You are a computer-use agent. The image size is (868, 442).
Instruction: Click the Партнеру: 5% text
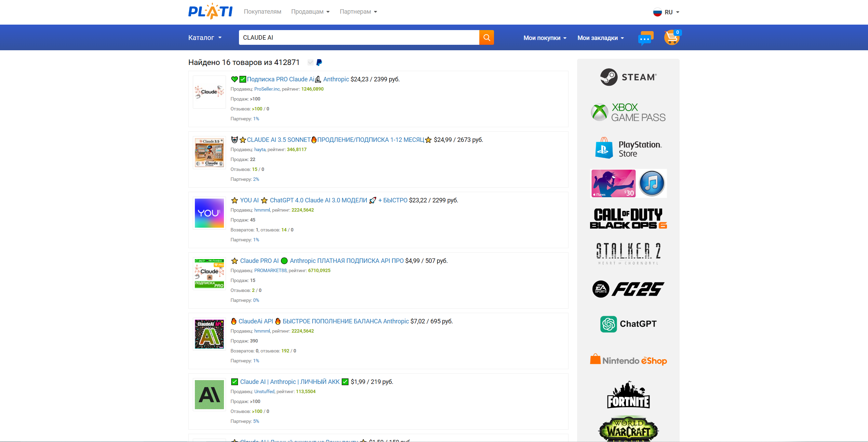(x=245, y=421)
